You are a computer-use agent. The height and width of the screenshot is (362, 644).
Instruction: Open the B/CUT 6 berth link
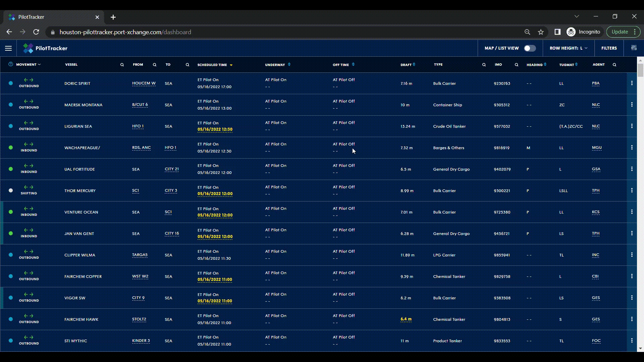coord(140,105)
